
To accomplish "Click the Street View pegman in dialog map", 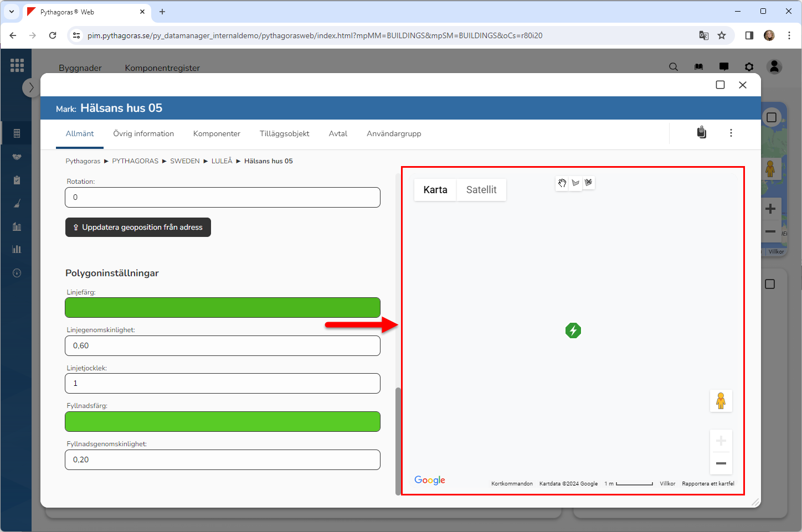I will point(721,401).
